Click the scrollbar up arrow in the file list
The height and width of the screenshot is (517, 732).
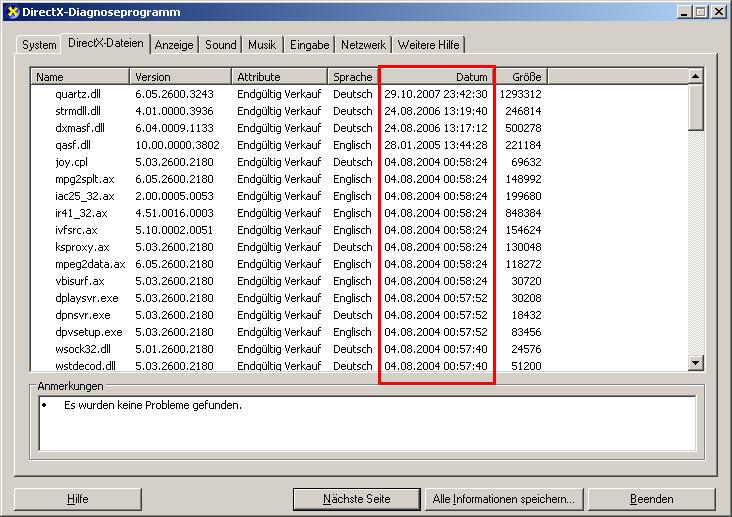coord(696,76)
